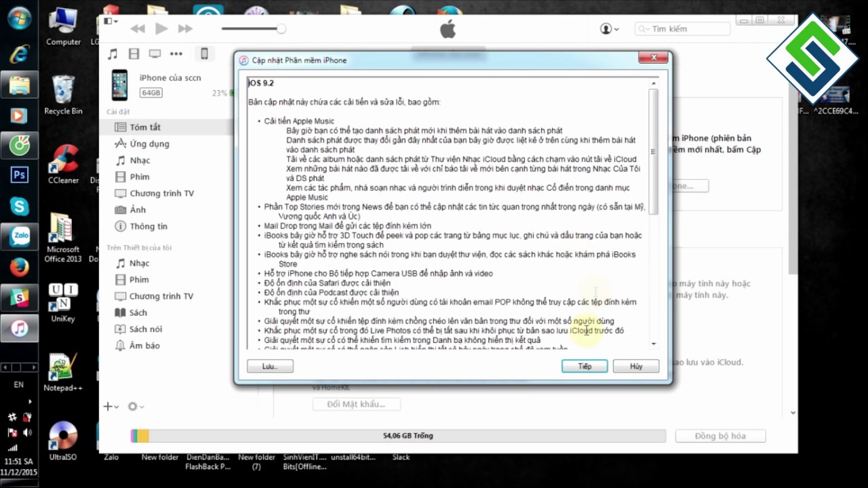Open the plus add-playlist dropdown
The height and width of the screenshot is (488, 868).
pyautogui.click(x=111, y=406)
